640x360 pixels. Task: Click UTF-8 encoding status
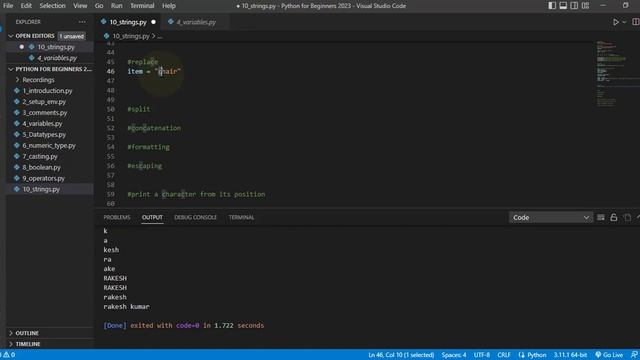pos(482,355)
